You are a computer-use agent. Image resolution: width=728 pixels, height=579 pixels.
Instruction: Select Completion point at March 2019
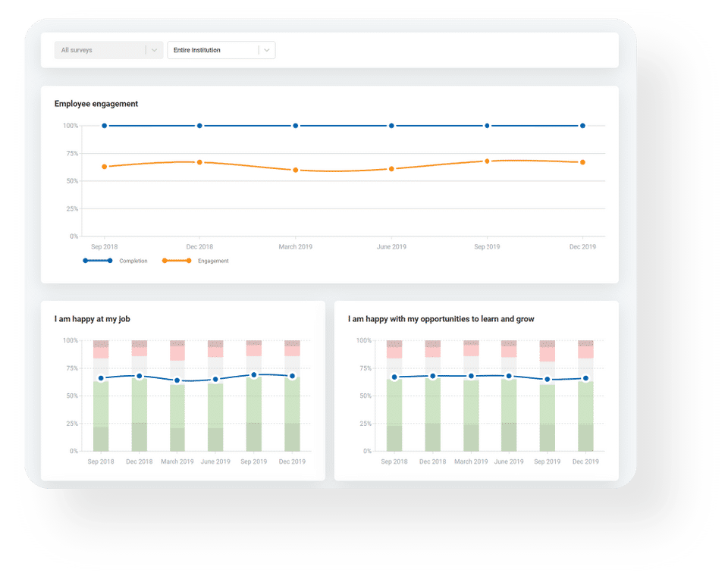(x=295, y=126)
